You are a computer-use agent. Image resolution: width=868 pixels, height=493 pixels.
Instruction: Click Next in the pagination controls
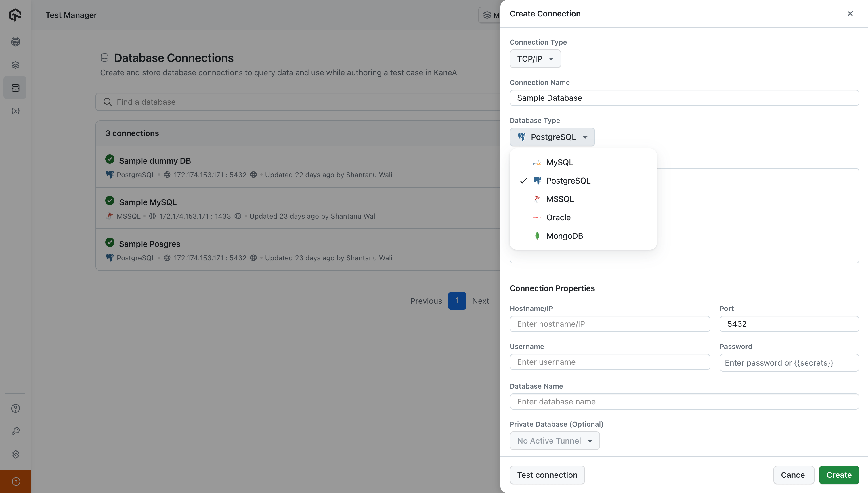pyautogui.click(x=481, y=301)
